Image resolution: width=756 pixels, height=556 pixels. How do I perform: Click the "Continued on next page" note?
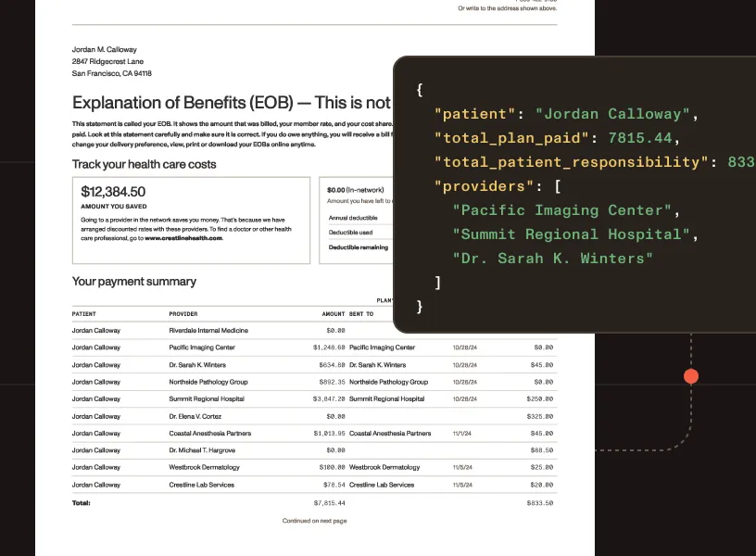(314, 521)
